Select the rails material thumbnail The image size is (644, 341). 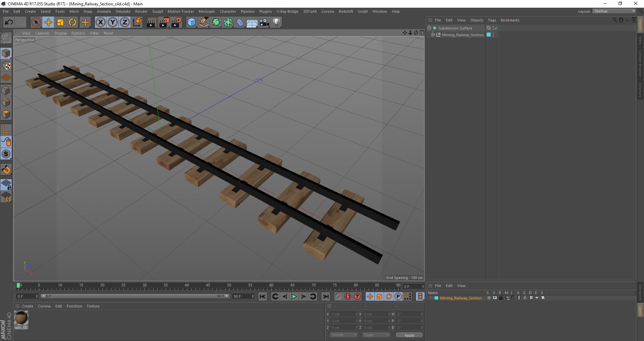tap(21, 318)
